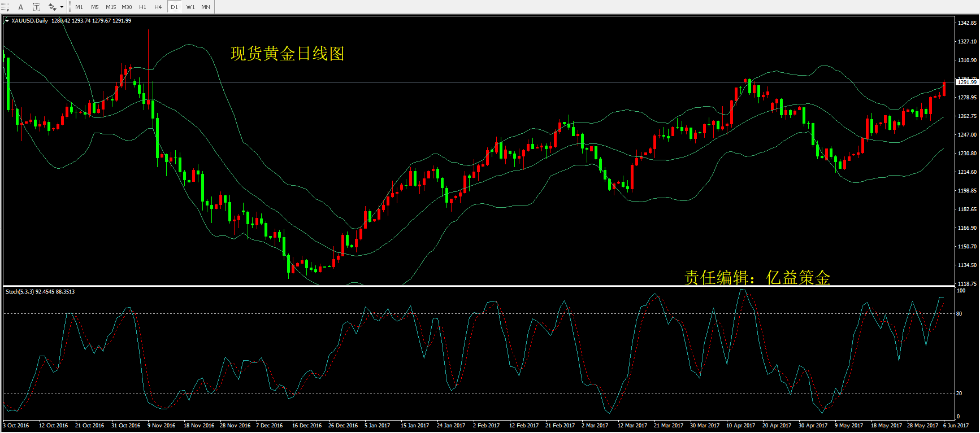Switch to the M5 timeframe
The width and height of the screenshot is (980, 433).
95,7
